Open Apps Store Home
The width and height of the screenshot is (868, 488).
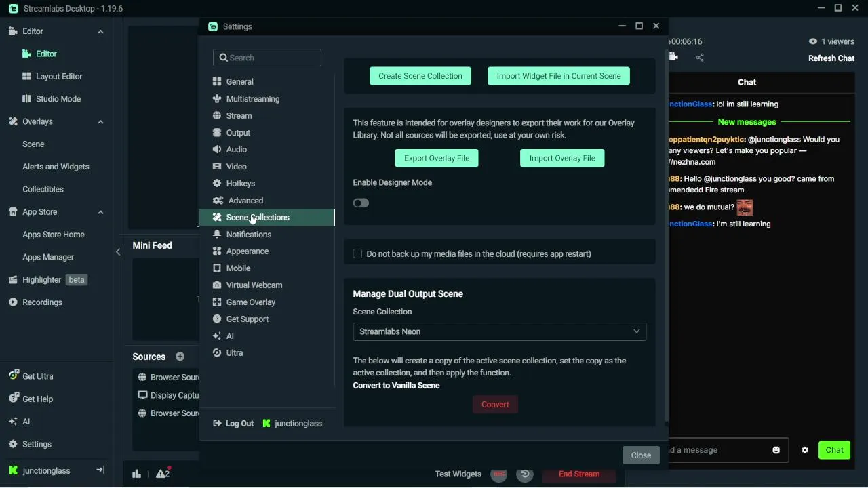click(54, 235)
